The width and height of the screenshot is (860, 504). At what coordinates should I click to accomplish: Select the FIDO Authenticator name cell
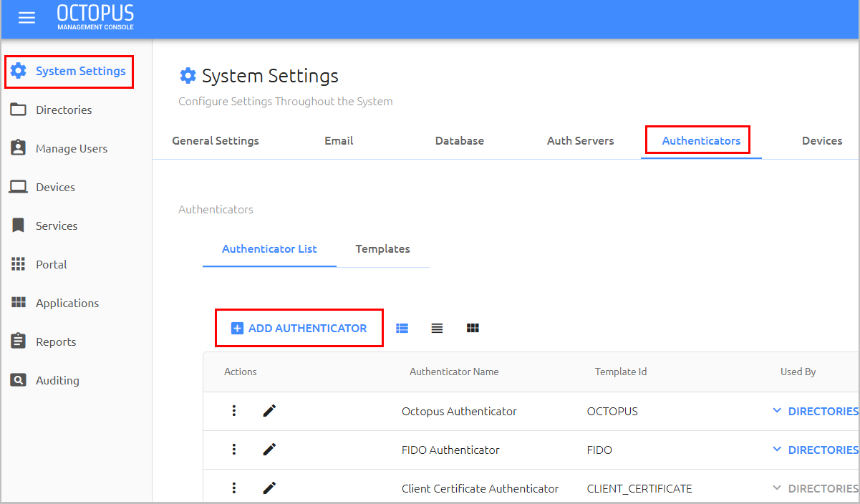[x=450, y=450]
